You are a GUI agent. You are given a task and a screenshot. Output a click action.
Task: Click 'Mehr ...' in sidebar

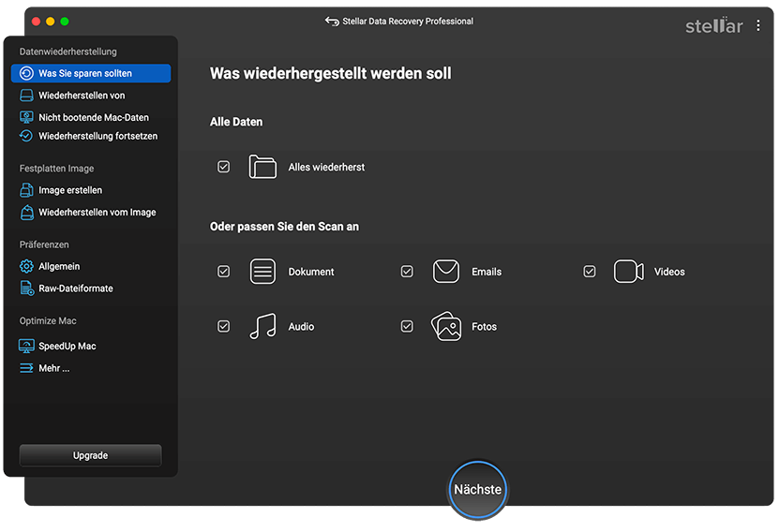(91, 368)
